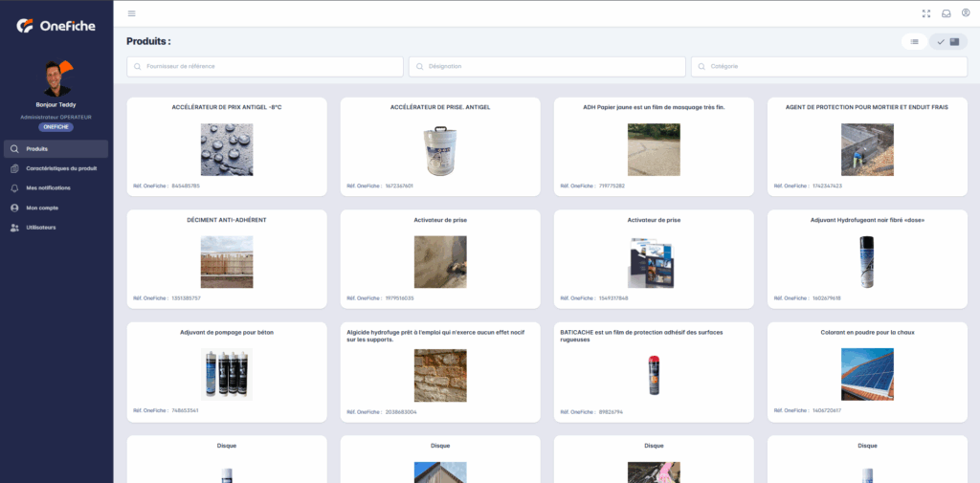Image resolution: width=980 pixels, height=483 pixels.
Task: Click DÉCIMENT ANTI-ADHÉRENT wooden fence image
Action: point(227,262)
